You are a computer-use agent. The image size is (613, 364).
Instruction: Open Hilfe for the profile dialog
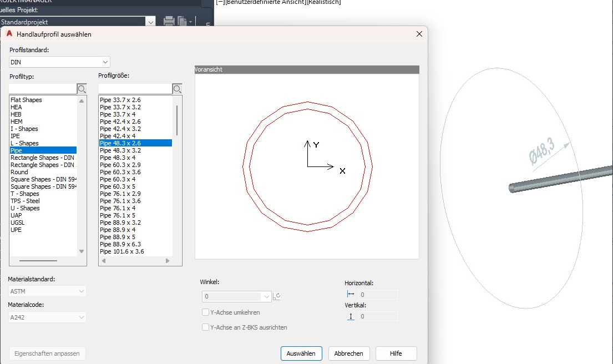click(x=396, y=353)
